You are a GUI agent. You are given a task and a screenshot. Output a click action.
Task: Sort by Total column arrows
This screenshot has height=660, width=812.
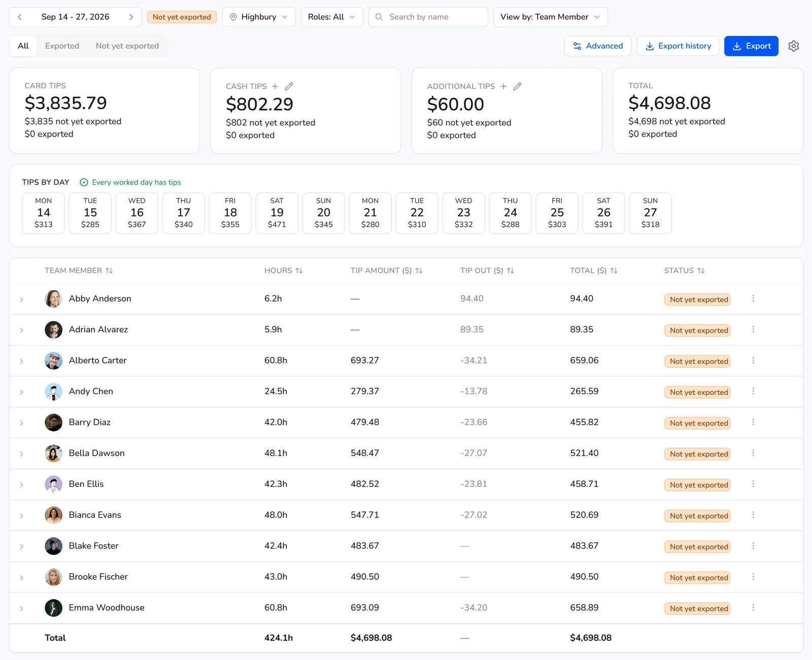[x=614, y=271]
